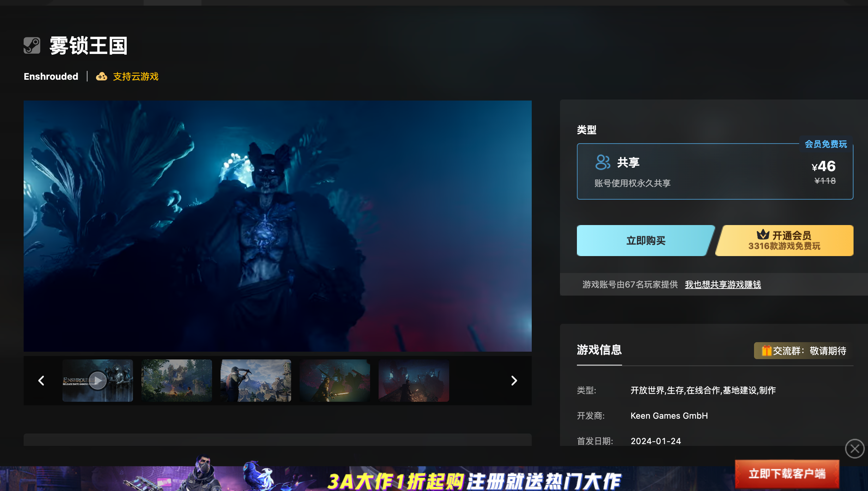Click the discounted price ¥46
This screenshot has height=491, width=868.
click(x=824, y=166)
